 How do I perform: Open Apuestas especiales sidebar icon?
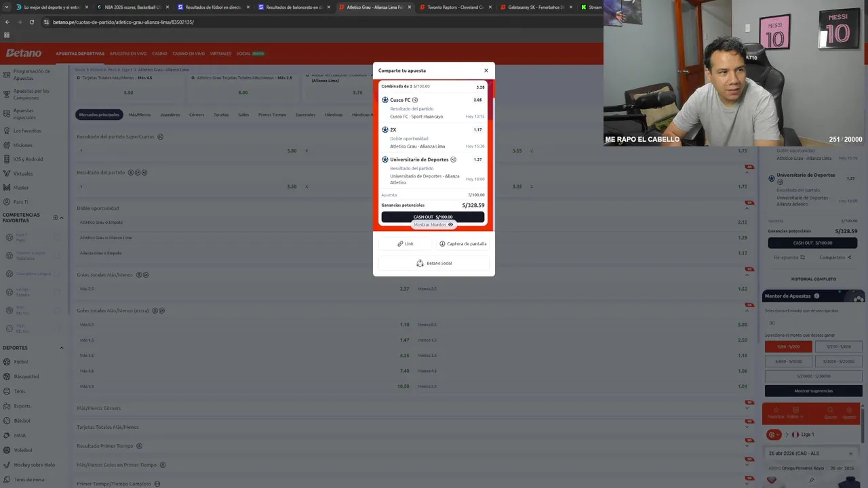click(6, 113)
